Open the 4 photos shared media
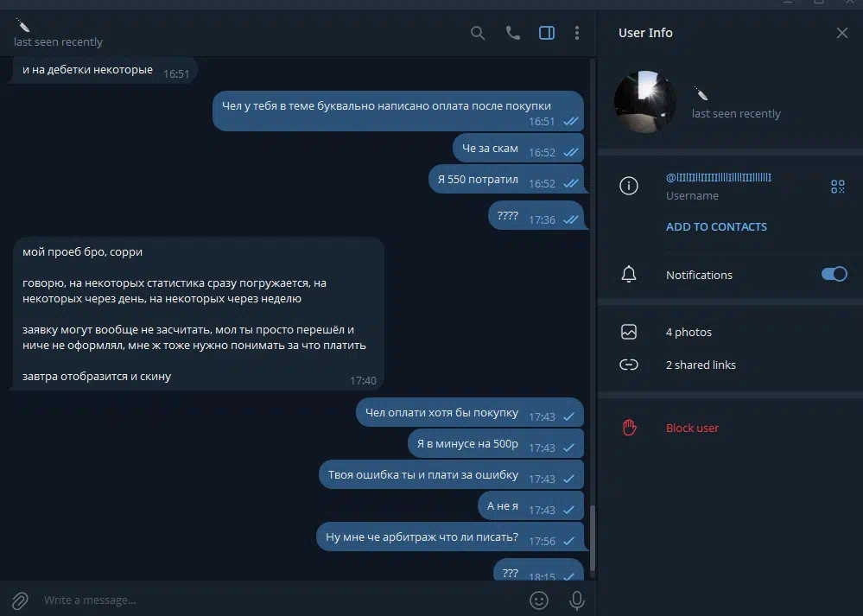Screen dimensions: 863x616 coord(730,332)
